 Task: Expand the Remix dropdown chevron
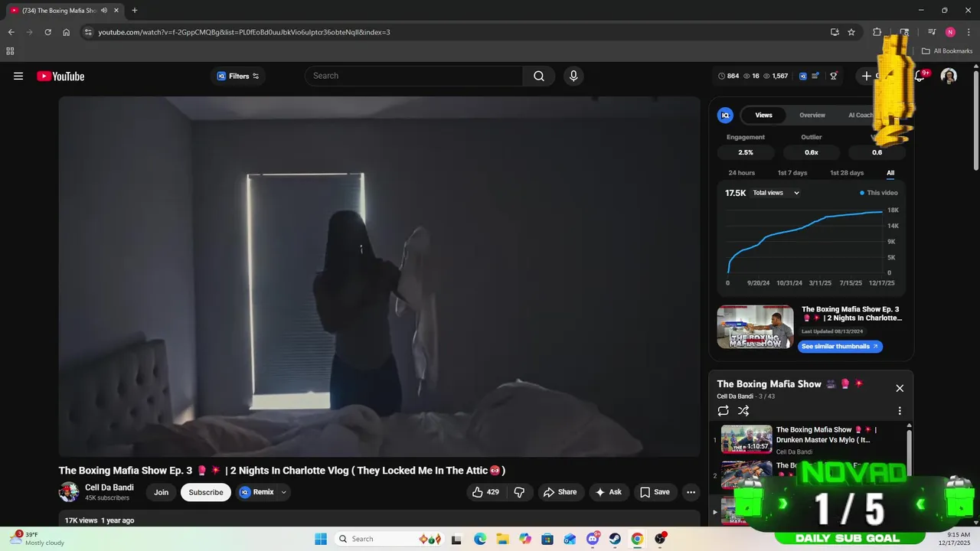tap(284, 492)
